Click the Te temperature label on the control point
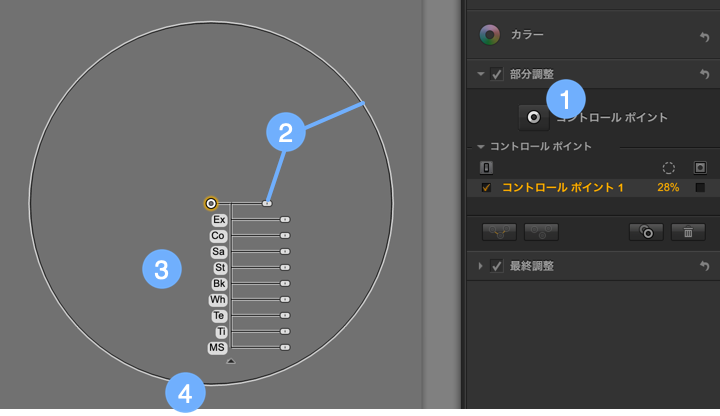720x416 pixels. point(219,316)
